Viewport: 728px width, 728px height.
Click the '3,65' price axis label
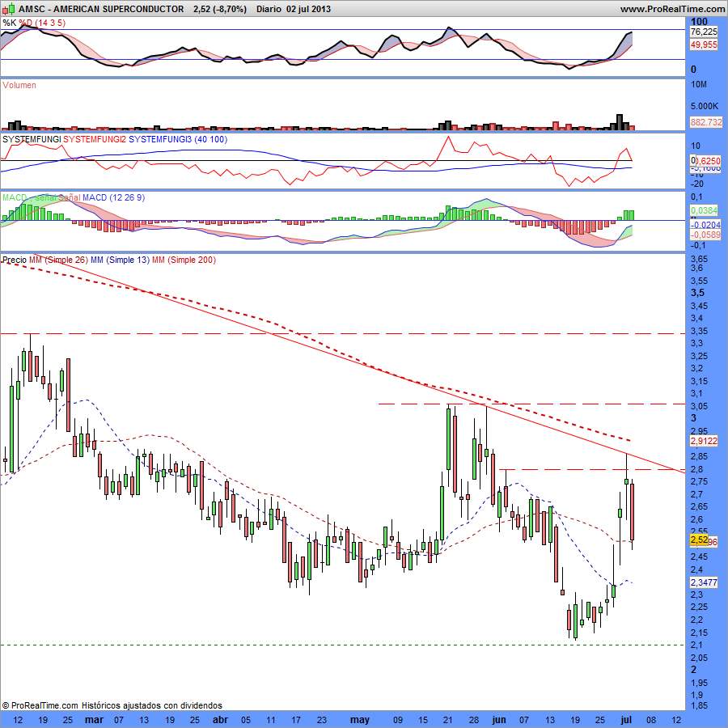coord(699,259)
